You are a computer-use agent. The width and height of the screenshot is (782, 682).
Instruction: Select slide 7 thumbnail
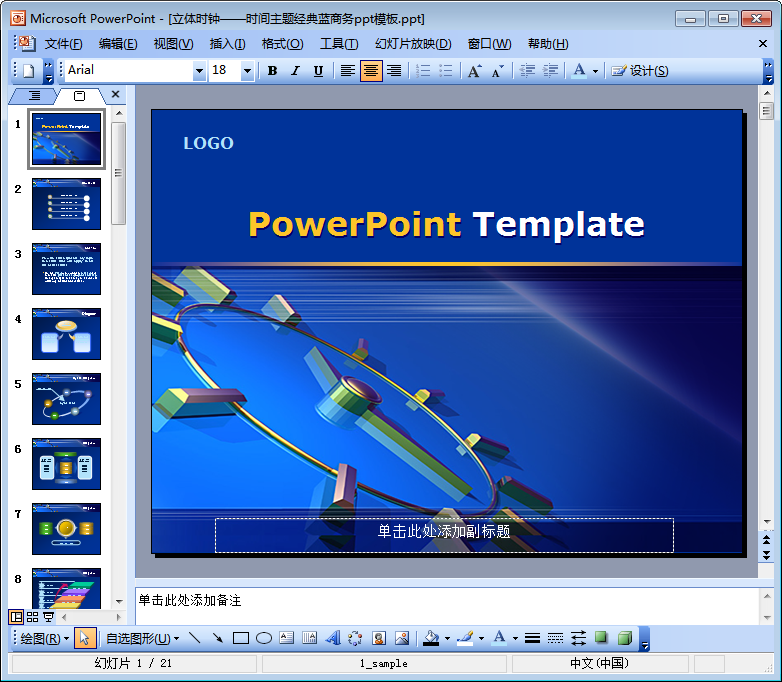click(x=66, y=529)
